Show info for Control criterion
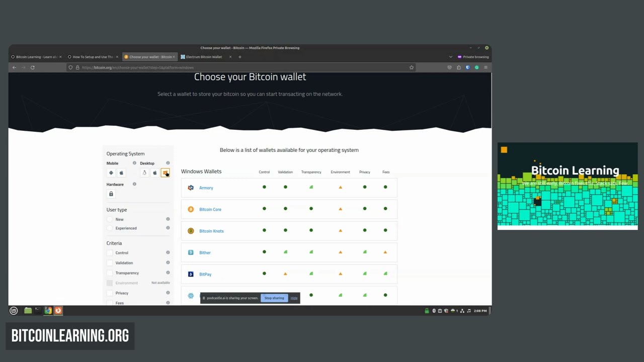This screenshot has height=362, width=644. tap(168, 252)
